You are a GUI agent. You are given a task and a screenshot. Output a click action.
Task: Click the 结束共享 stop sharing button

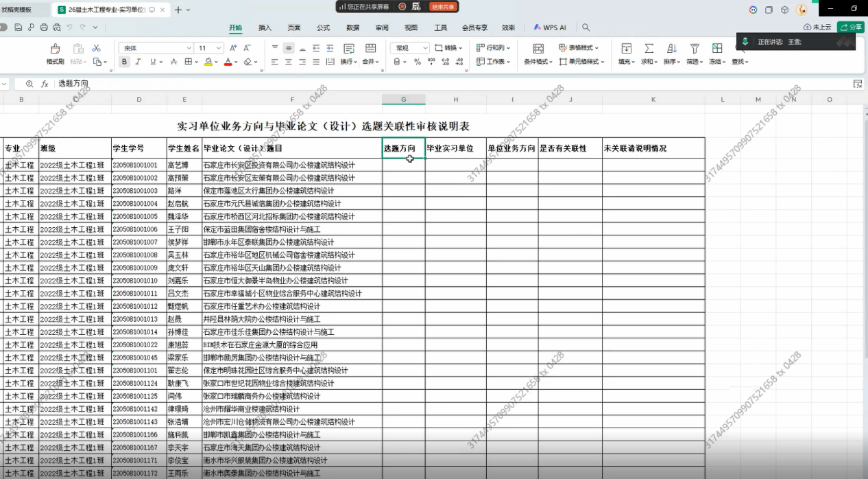(x=443, y=6)
